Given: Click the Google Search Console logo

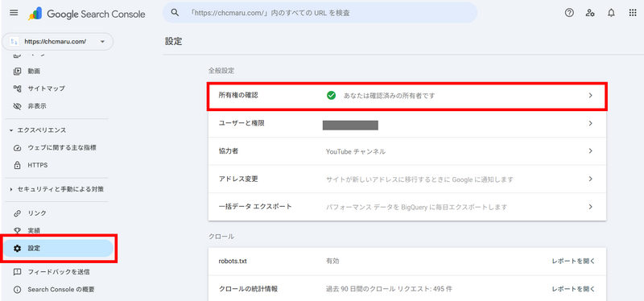Looking at the screenshot, I should coord(87,14).
